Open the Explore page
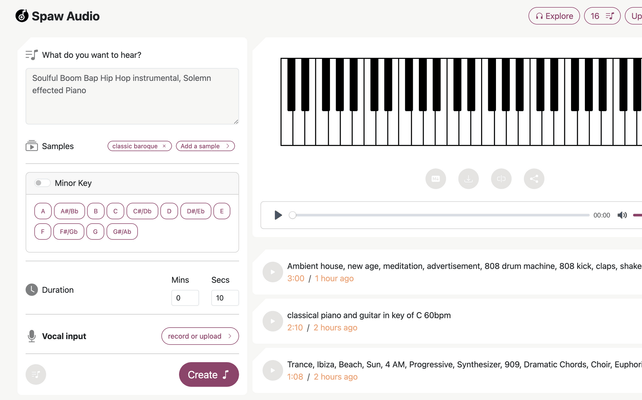This screenshot has width=642, height=400. tap(554, 16)
